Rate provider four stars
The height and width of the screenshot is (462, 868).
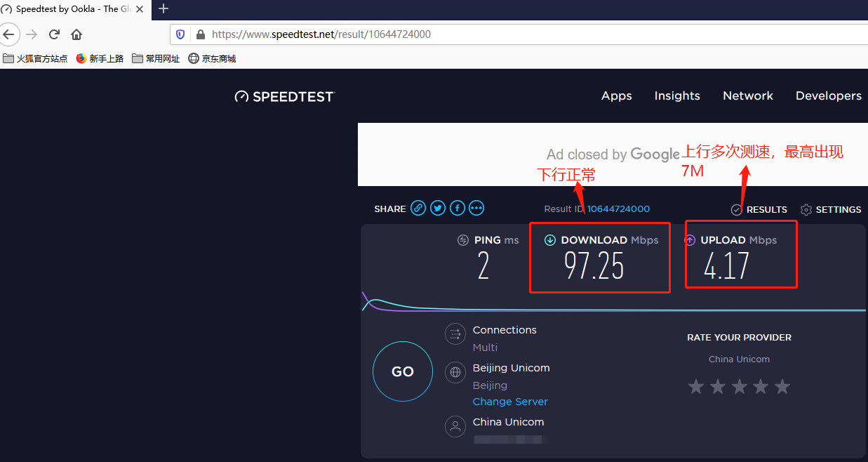(x=761, y=386)
